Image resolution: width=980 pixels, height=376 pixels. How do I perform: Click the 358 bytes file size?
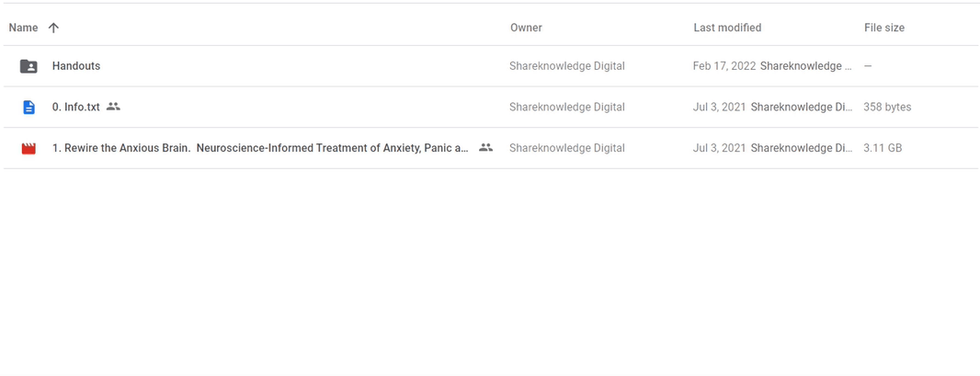887,107
